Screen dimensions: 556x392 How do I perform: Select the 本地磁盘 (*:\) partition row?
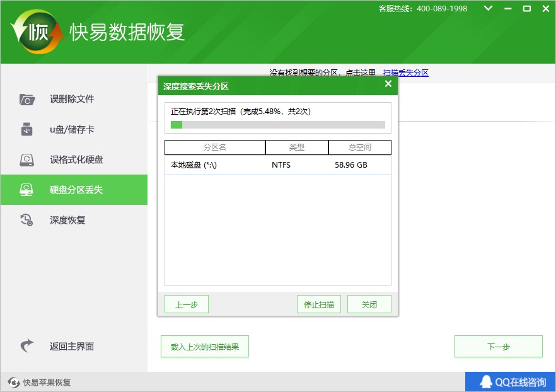(278, 165)
